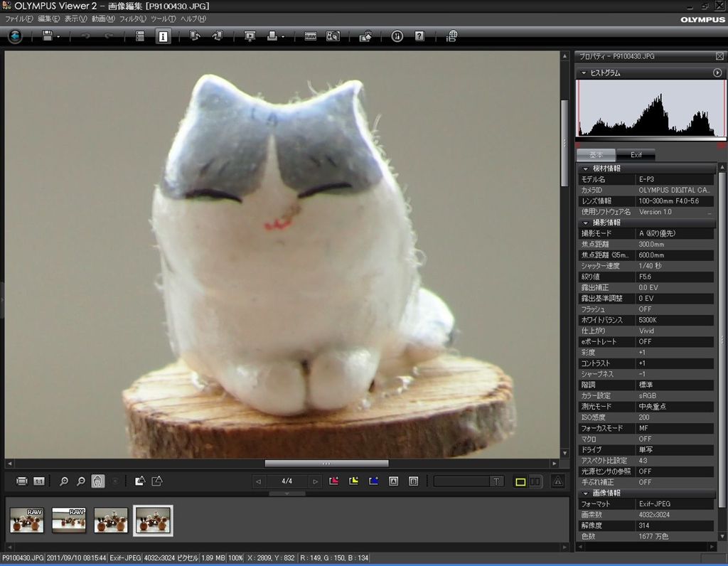
Task: Toggle the properties info panel button
Action: pos(163,36)
